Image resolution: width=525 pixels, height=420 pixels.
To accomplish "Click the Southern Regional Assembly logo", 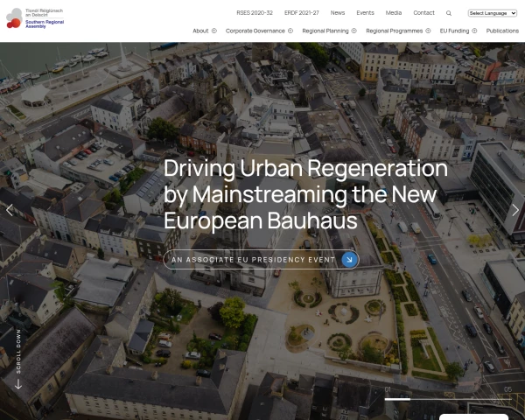I will point(35,18).
